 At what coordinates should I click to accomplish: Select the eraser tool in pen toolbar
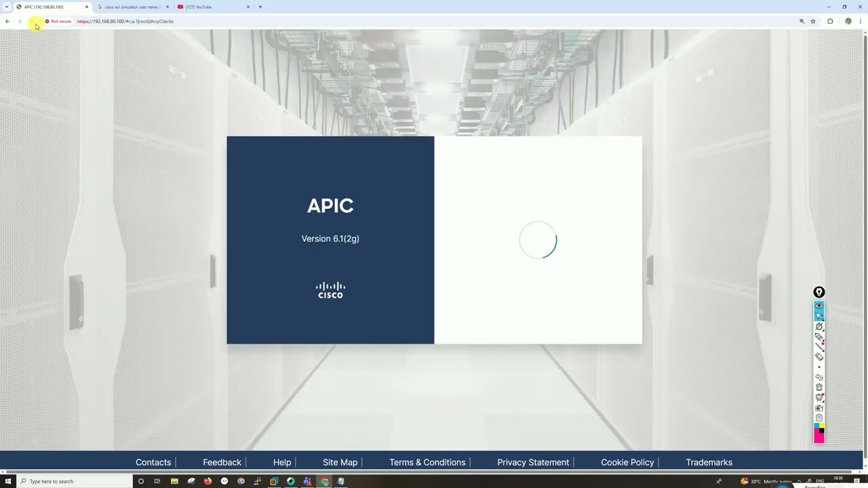point(819,357)
